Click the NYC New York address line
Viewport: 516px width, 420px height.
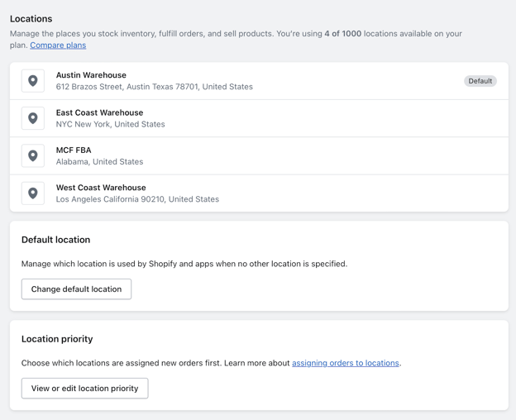click(x=110, y=125)
